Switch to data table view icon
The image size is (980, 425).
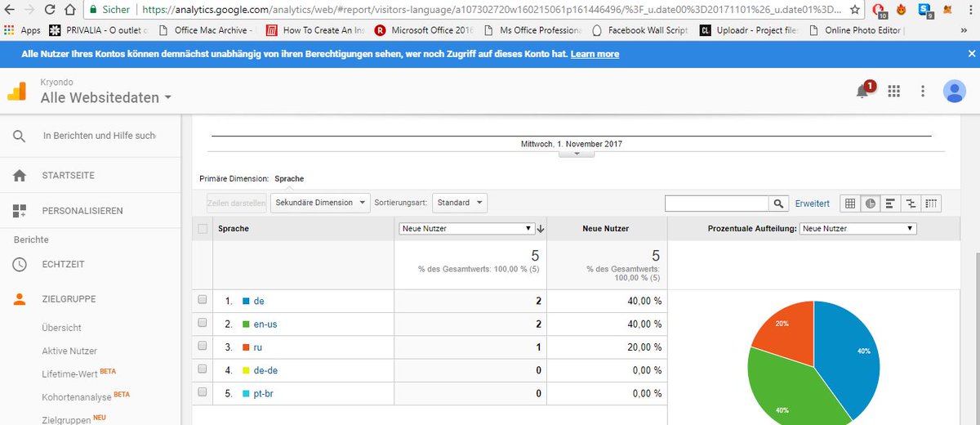850,203
